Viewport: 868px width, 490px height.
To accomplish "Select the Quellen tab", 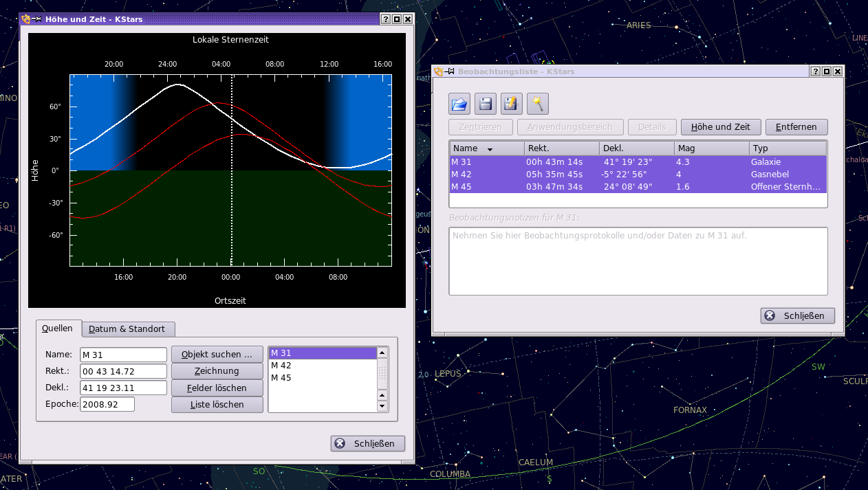I will [58, 328].
